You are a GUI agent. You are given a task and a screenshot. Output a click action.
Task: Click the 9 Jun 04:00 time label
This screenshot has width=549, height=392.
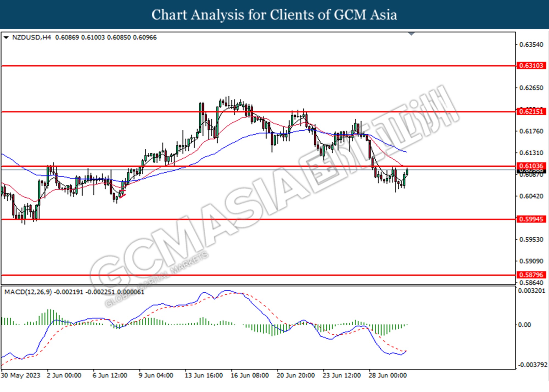pyautogui.click(x=156, y=375)
